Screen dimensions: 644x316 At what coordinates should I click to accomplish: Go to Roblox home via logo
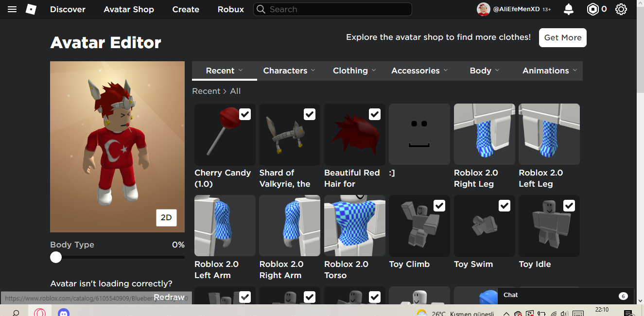point(31,9)
